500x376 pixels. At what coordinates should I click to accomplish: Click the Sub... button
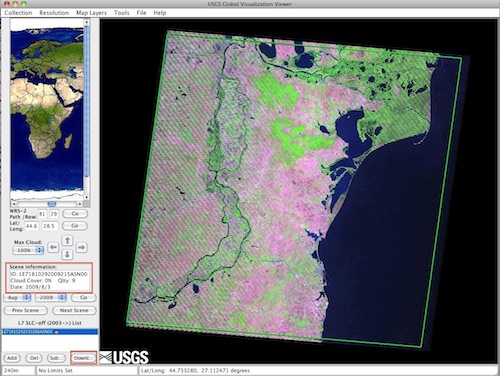(x=55, y=358)
